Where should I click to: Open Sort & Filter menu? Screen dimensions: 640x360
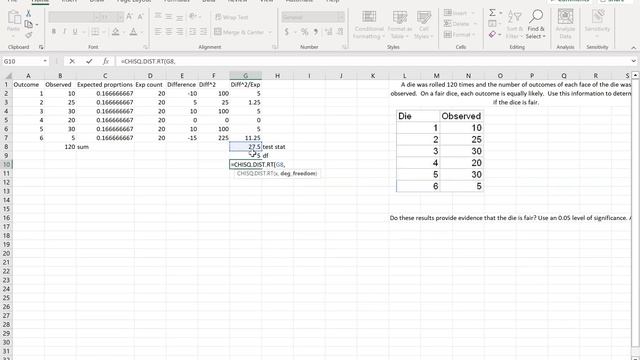(514, 25)
